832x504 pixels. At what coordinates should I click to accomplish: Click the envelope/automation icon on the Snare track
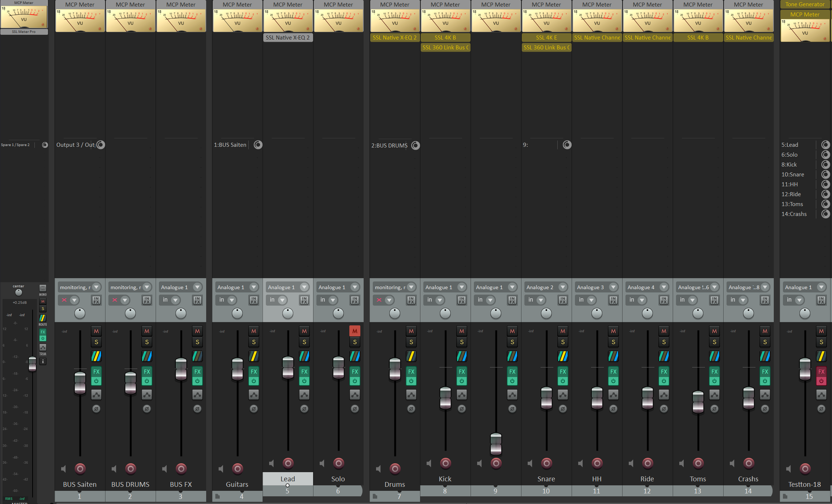pos(563,395)
